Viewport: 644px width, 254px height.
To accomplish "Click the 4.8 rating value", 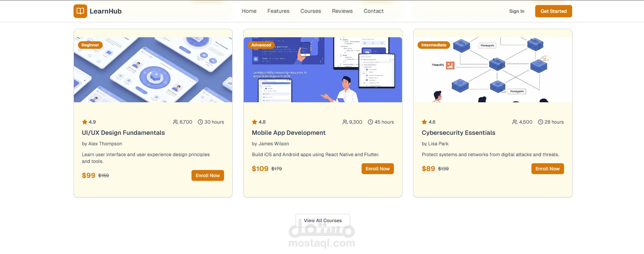I will (x=262, y=122).
